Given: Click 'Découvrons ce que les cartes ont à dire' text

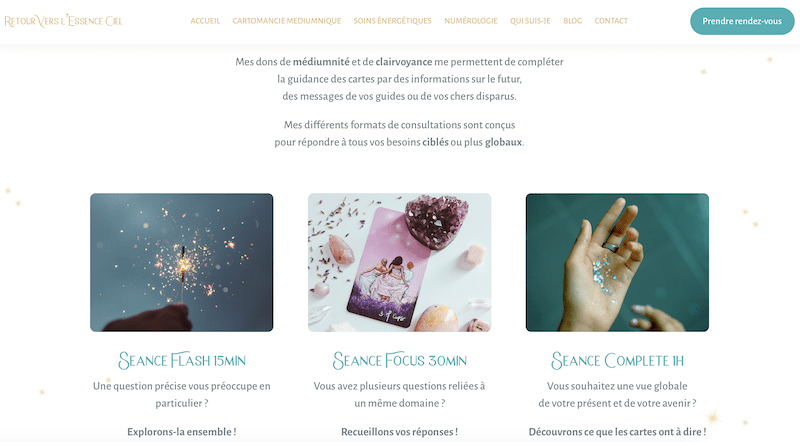Looking at the screenshot, I should tap(615, 432).
